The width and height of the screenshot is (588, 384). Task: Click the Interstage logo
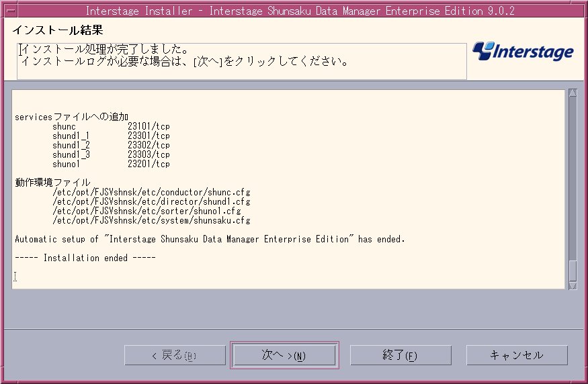(523, 51)
